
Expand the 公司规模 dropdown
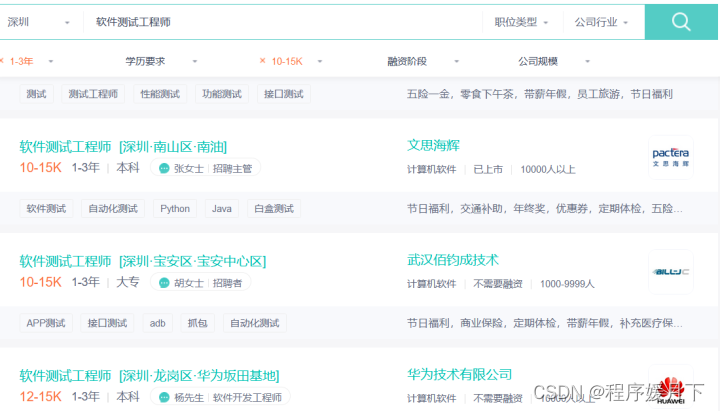554,61
